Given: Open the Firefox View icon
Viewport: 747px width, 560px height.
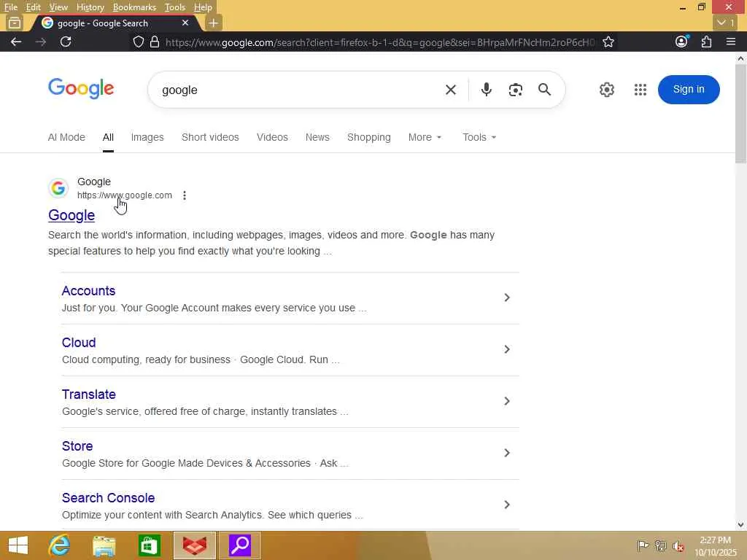Looking at the screenshot, I should 15,23.
